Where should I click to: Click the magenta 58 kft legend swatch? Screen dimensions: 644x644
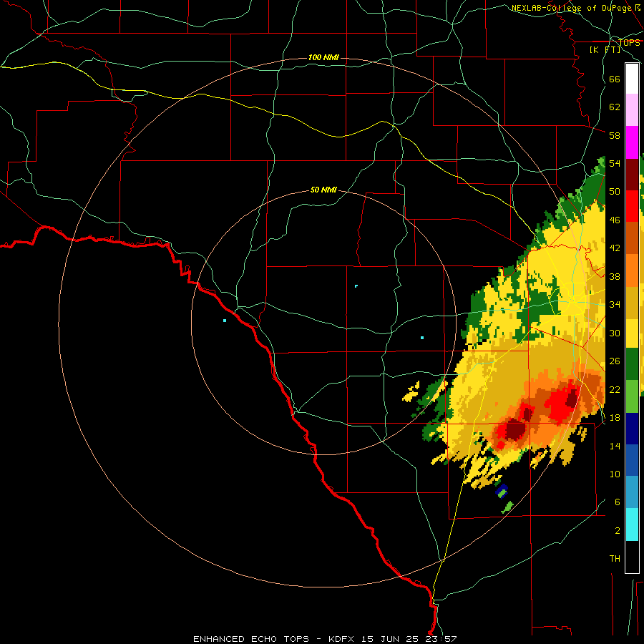tap(632, 142)
